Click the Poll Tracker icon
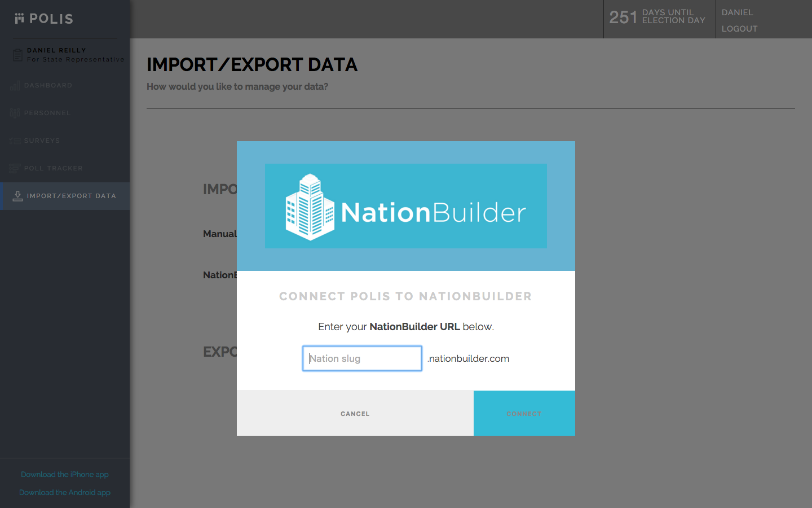This screenshot has height=508, width=812. [x=15, y=168]
